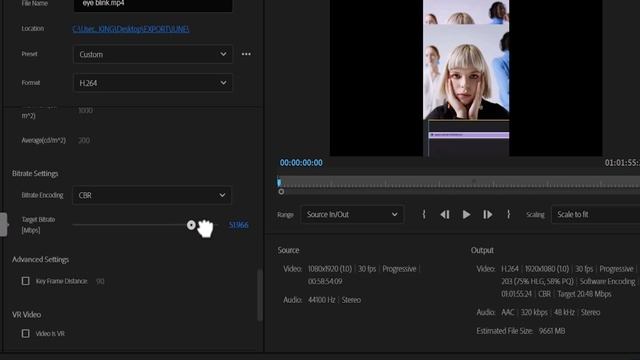Open the Bitrate Encoding dropdown showing CBR
The width and height of the screenshot is (640, 360).
pos(152,195)
